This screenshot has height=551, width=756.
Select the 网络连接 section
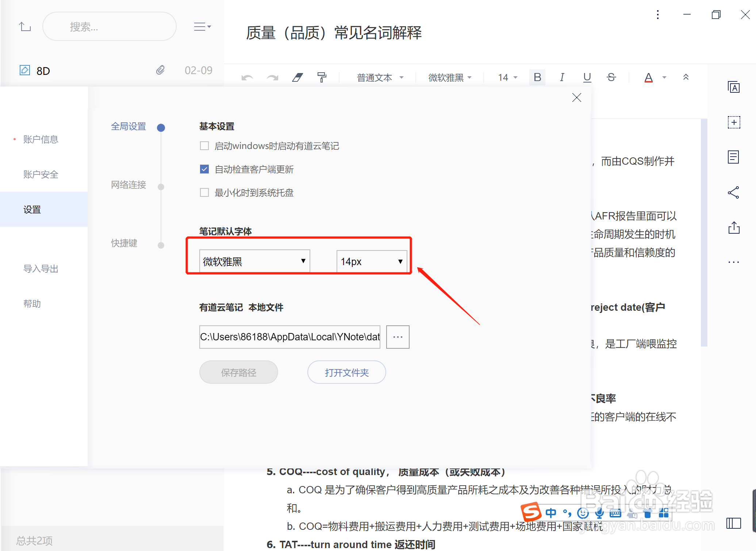[128, 185]
